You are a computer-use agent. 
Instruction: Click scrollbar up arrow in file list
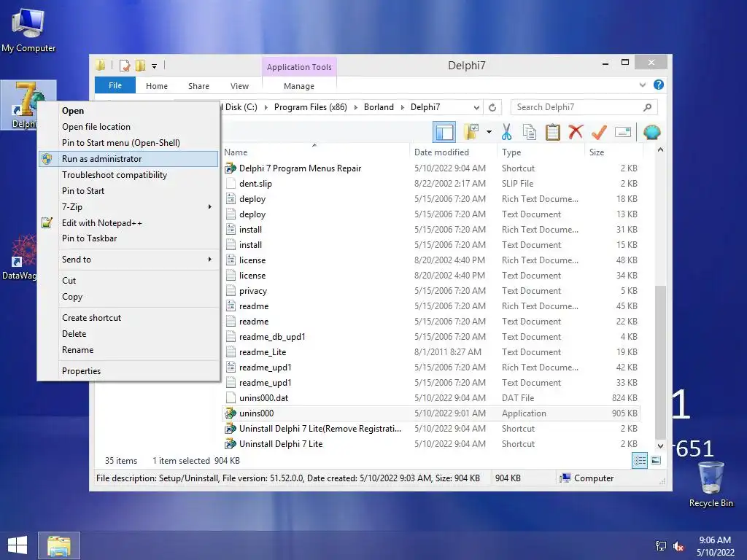tap(660, 150)
